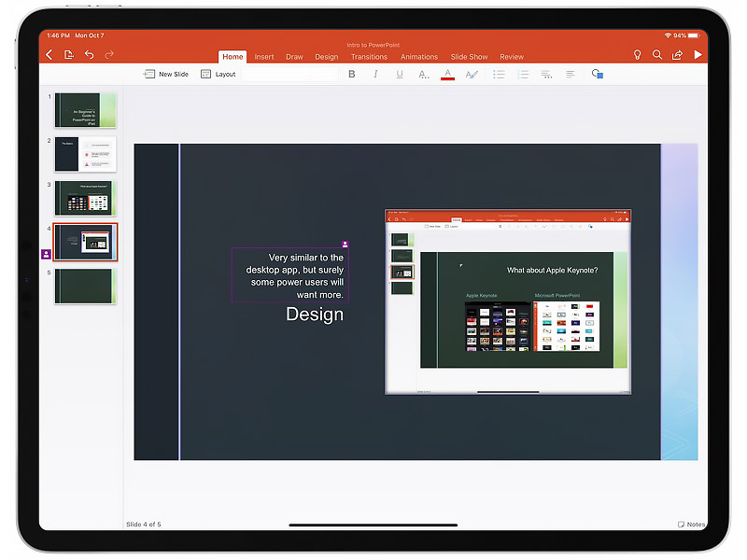
Task: Undo the last action
Action: (89, 55)
